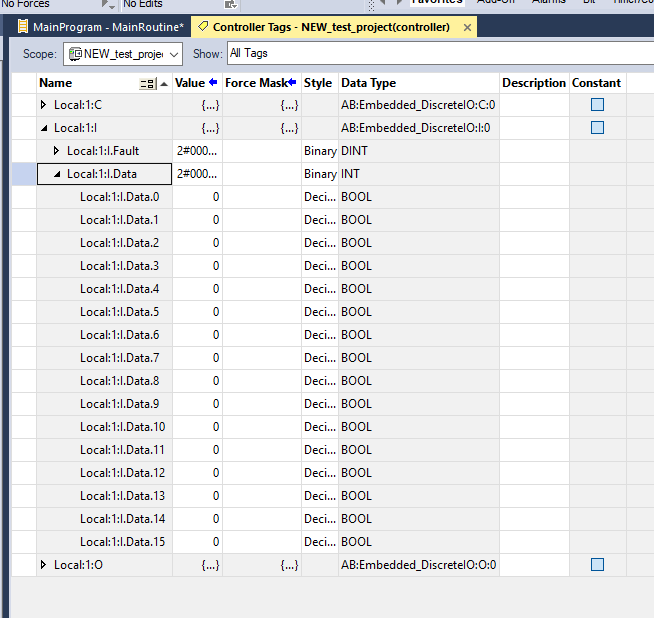Enable Constant checkbox for Local:1:O
The image size is (654, 618).
click(x=597, y=565)
